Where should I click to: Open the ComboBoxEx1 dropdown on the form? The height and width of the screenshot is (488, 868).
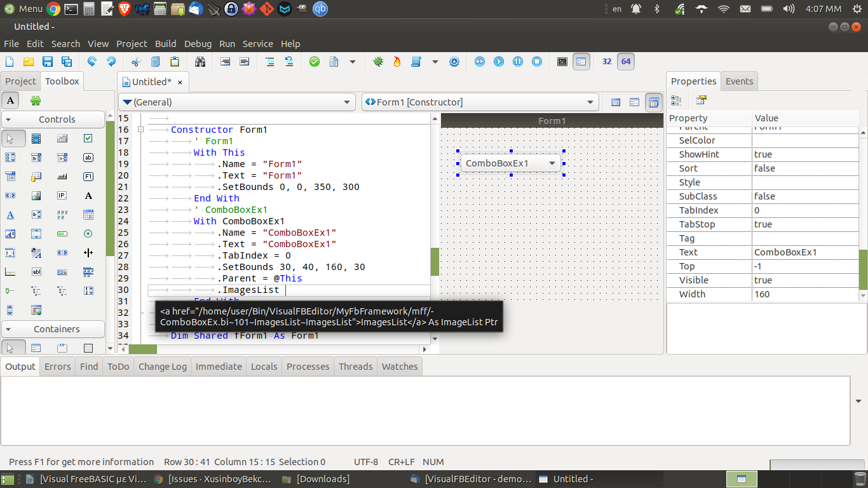pyautogui.click(x=552, y=163)
